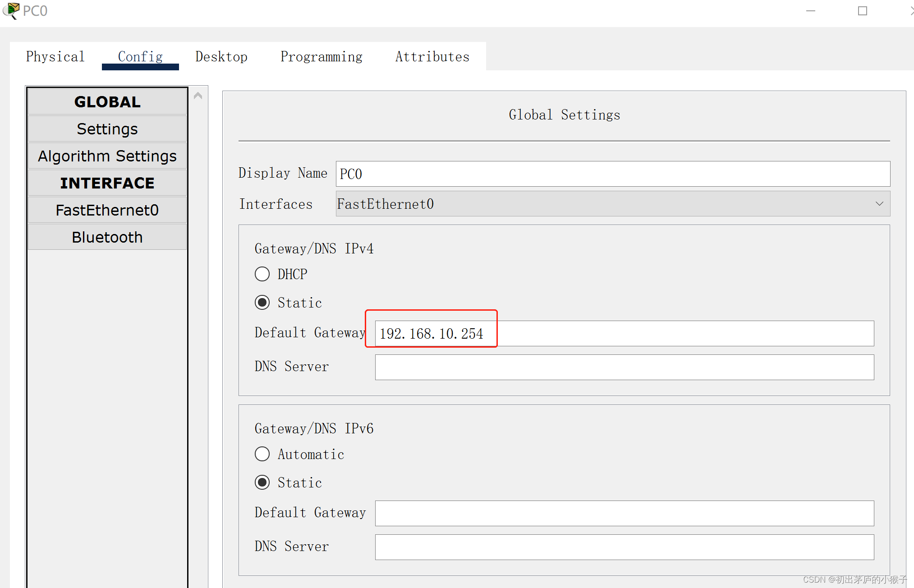Screen dimensions: 914x588
Task: Click the PC0 Packet Tracer window icon
Action: coord(11,10)
